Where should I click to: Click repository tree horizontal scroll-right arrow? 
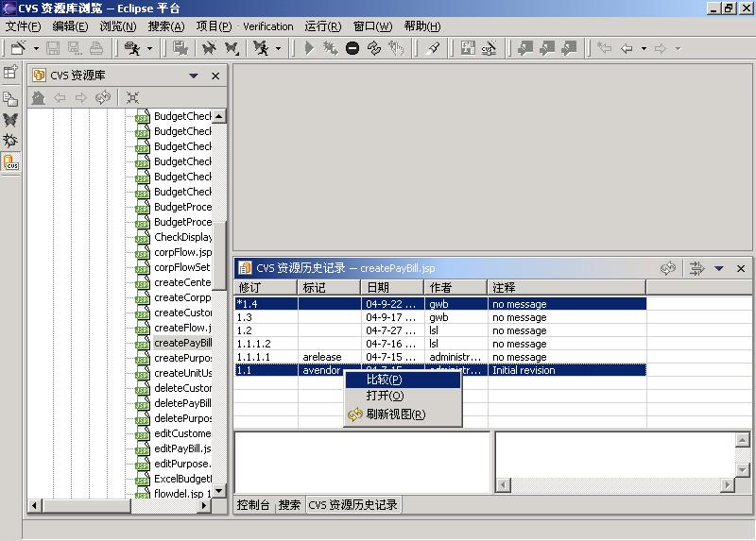point(204,505)
